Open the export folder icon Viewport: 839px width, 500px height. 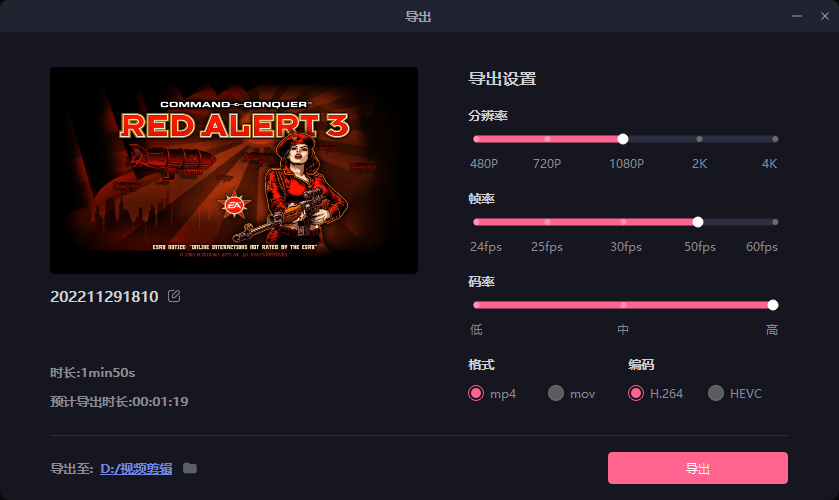pyautogui.click(x=190, y=468)
